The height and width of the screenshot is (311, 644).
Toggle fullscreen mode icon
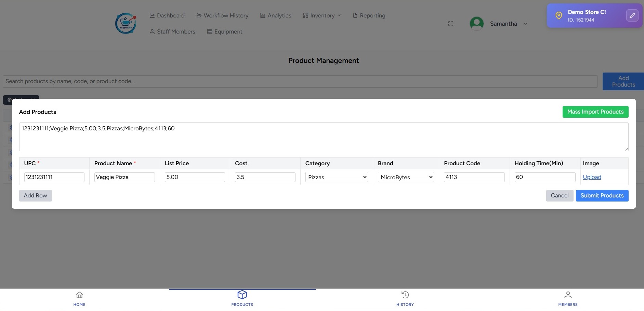click(451, 24)
